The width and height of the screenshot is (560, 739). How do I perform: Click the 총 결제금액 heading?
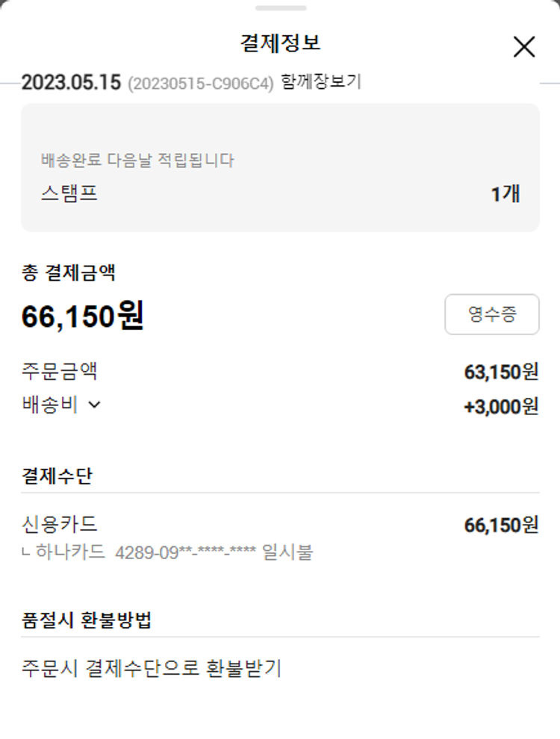click(69, 272)
